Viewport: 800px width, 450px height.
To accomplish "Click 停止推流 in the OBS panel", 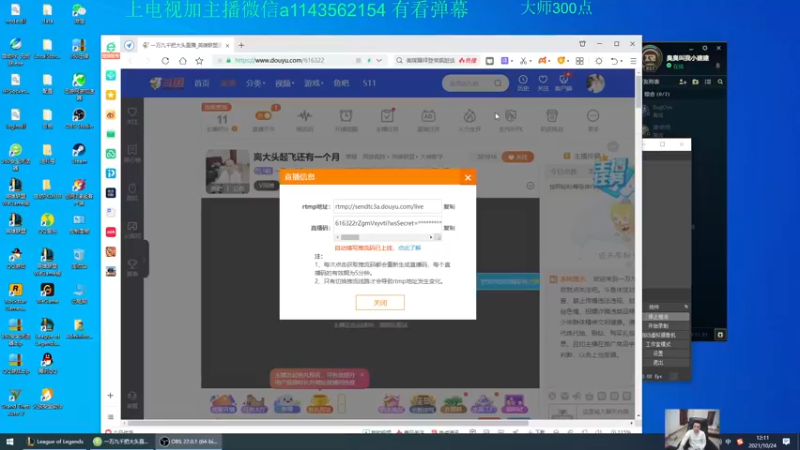I will point(658,316).
